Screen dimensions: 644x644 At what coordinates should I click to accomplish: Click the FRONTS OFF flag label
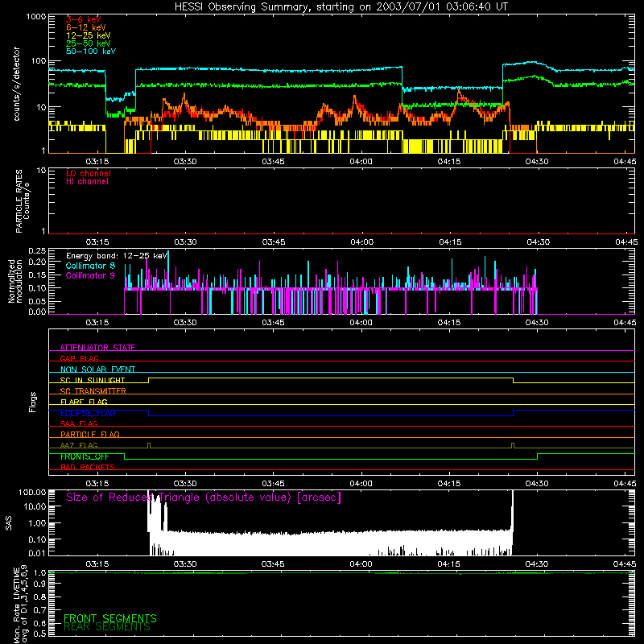[x=85, y=456]
